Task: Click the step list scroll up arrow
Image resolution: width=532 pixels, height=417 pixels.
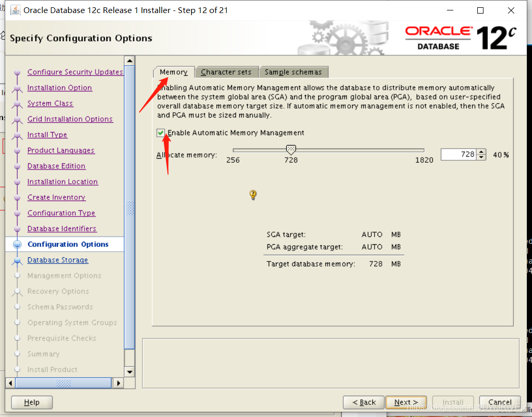Action: pyautogui.click(x=129, y=61)
